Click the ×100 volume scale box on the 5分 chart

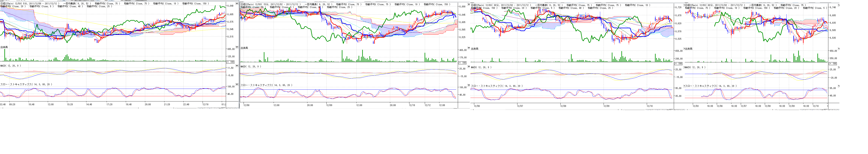(230, 62)
